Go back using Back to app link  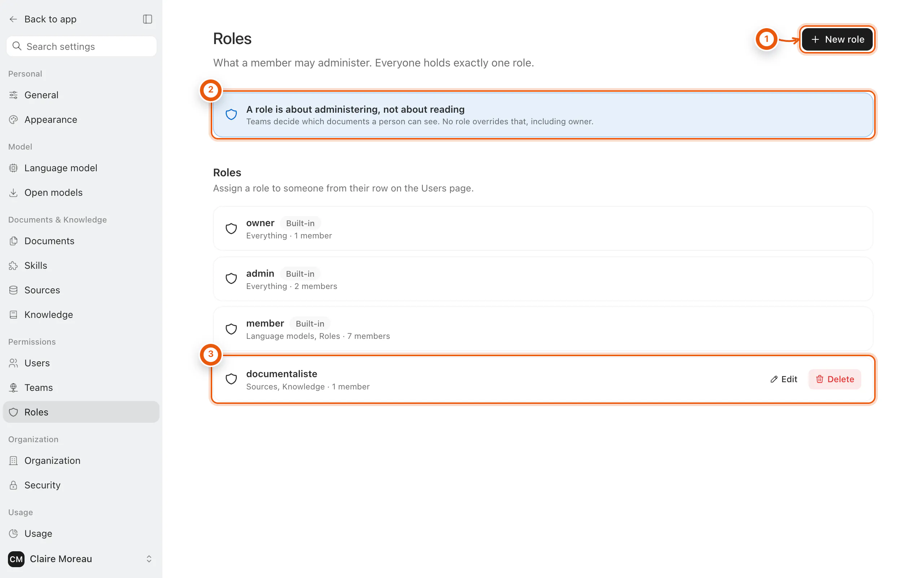(x=43, y=19)
